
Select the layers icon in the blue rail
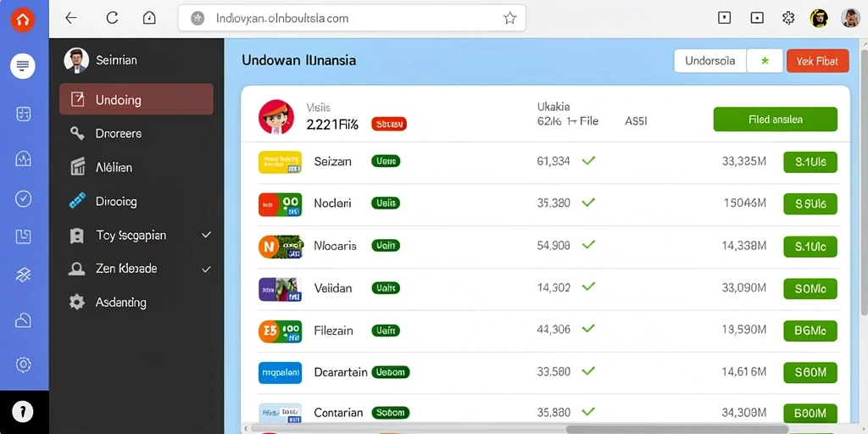23,275
